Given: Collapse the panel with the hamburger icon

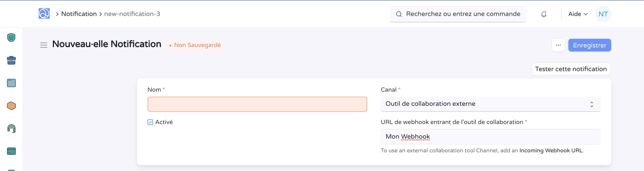Looking at the screenshot, I should [x=43, y=45].
